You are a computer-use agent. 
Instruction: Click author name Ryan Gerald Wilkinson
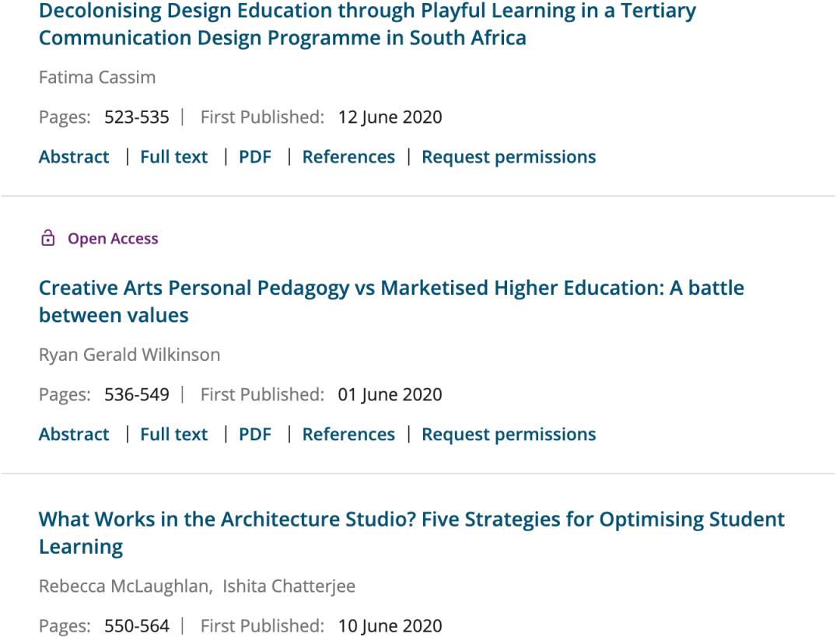tap(130, 355)
